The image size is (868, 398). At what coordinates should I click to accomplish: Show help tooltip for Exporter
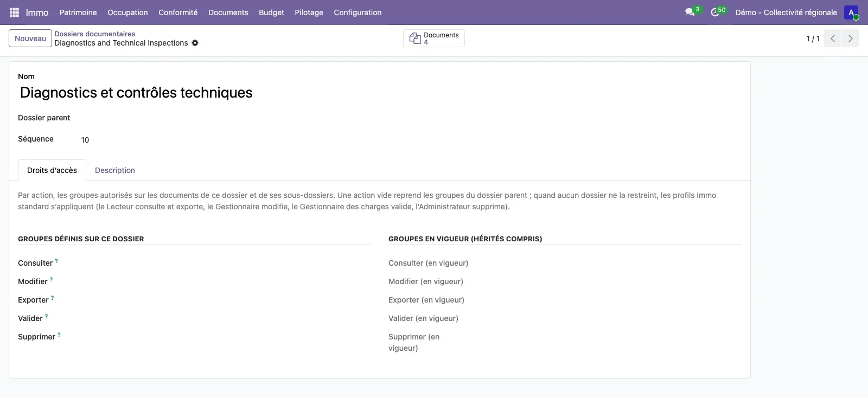pyautogui.click(x=53, y=298)
